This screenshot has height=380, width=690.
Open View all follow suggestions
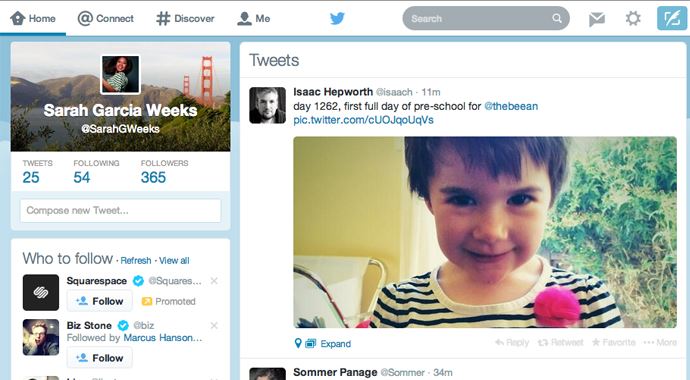click(174, 260)
